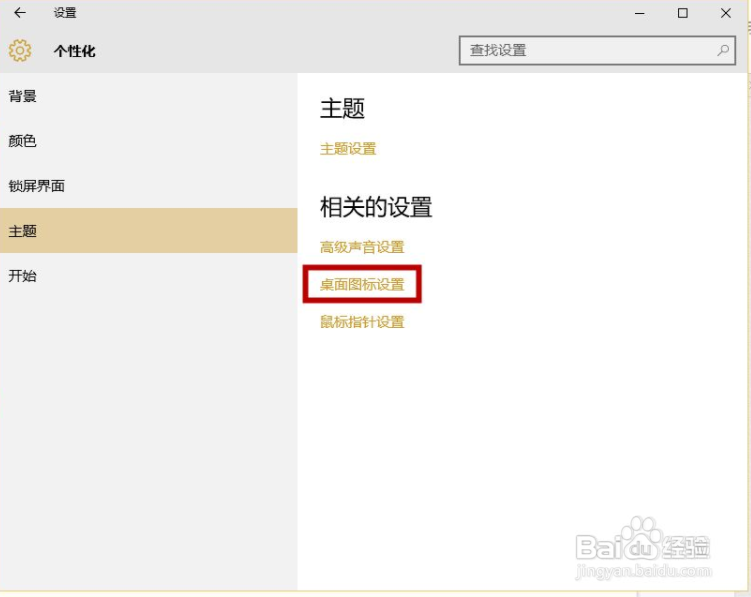Click the 个性化 page title
This screenshot has width=751, height=597.
[x=75, y=51]
